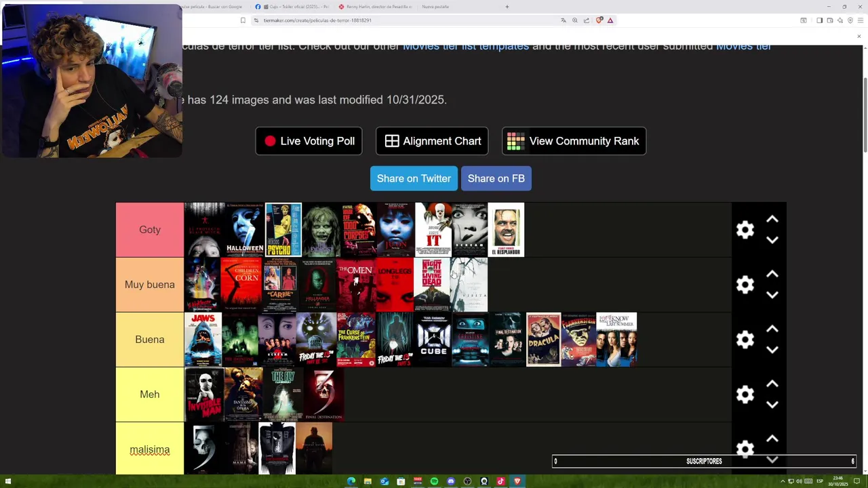Click the share page icon in address bar

586,20
